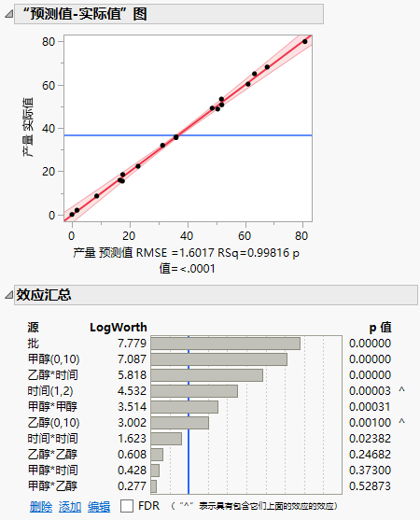Click LogWorth value 3.514
Screen dimensions: 420x520
pos(132,407)
